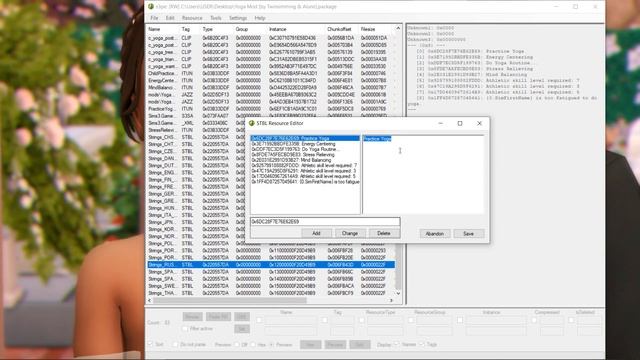Click the s3pe application icon in title bar
Viewport: 640px width, 360px height.
151,7
